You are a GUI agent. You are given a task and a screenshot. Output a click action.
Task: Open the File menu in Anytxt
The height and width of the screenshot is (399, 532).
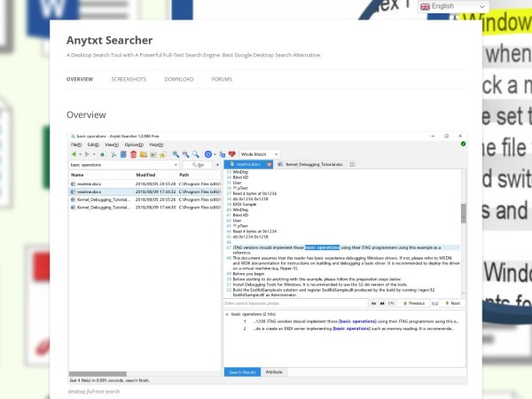[x=76, y=144]
